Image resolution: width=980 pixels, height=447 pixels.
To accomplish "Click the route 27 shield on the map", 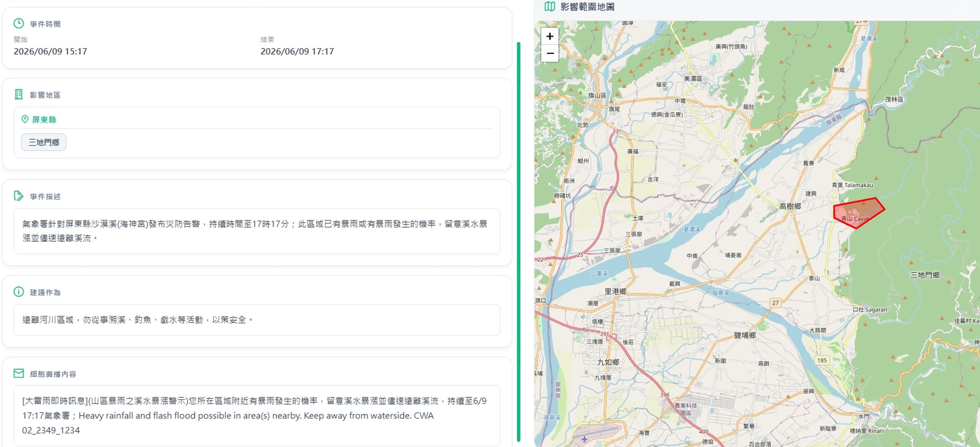I will coord(775,302).
